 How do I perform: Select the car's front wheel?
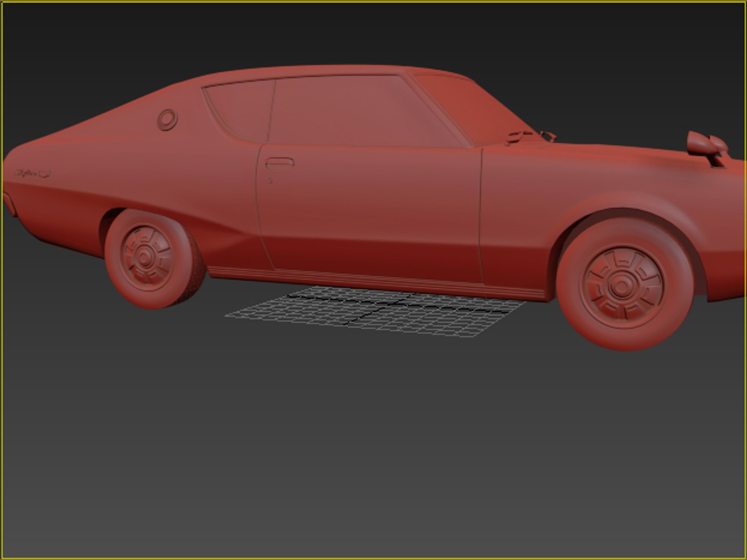[625, 284]
